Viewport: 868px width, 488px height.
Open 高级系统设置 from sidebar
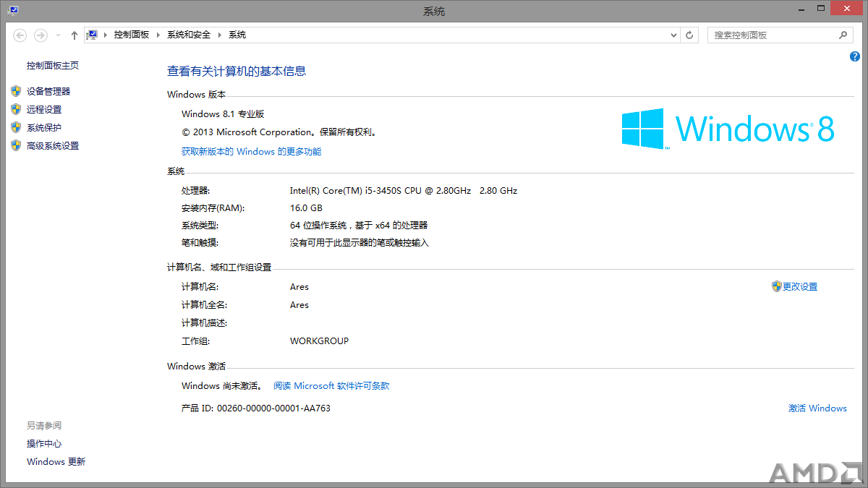pos(53,146)
